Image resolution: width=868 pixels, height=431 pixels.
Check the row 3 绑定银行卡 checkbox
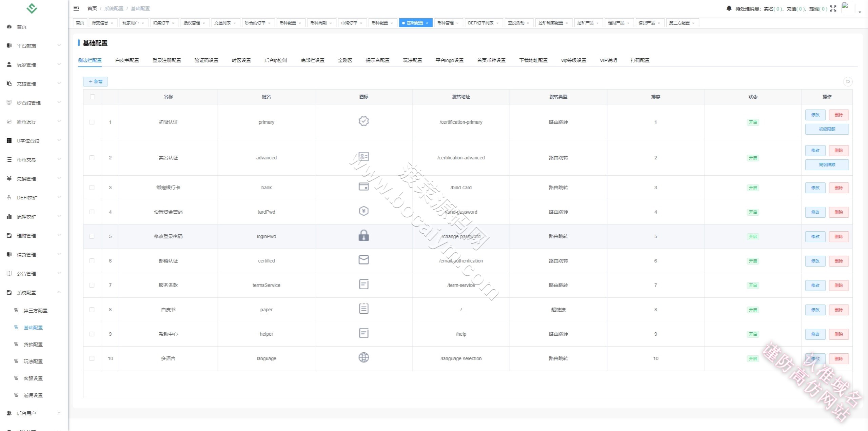(x=92, y=188)
